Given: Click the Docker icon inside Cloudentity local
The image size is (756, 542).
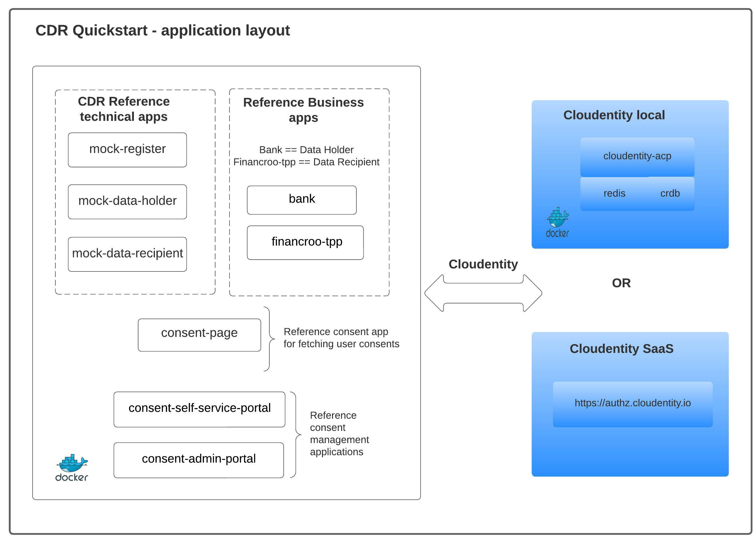Looking at the screenshot, I should [557, 222].
